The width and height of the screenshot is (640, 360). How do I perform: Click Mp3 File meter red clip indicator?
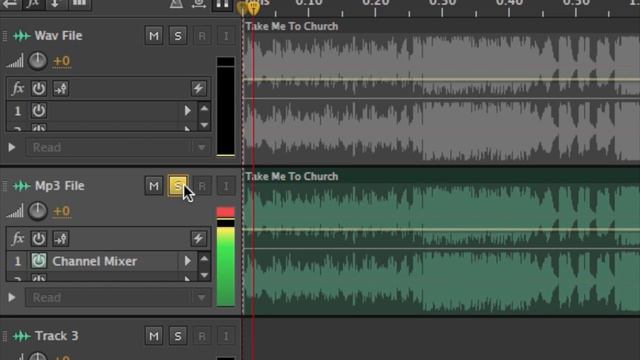(226, 212)
